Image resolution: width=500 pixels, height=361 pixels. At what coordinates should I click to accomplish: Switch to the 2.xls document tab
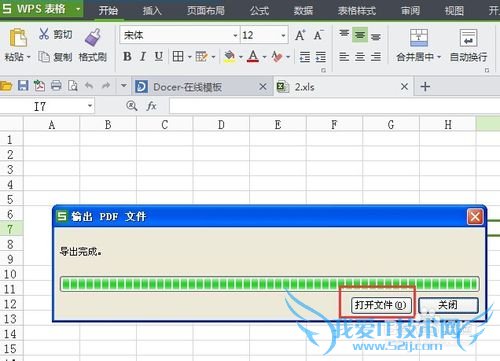click(343, 87)
